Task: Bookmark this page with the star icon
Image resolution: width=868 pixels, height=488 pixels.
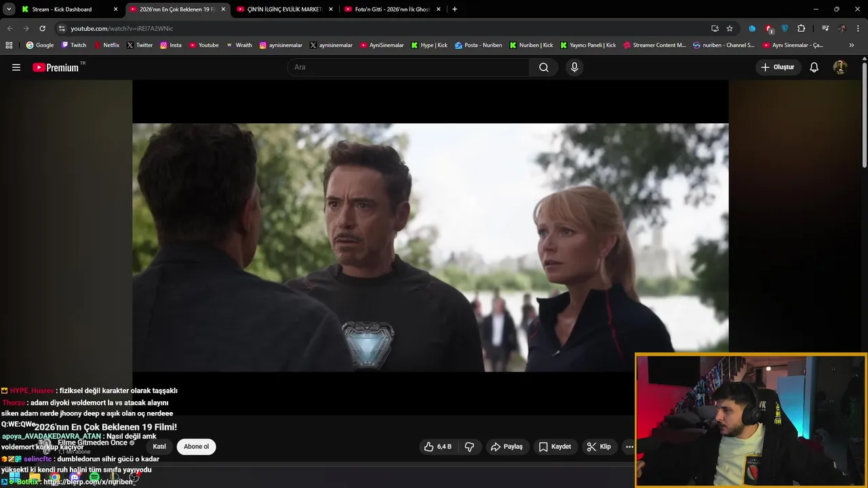Action: tap(730, 28)
